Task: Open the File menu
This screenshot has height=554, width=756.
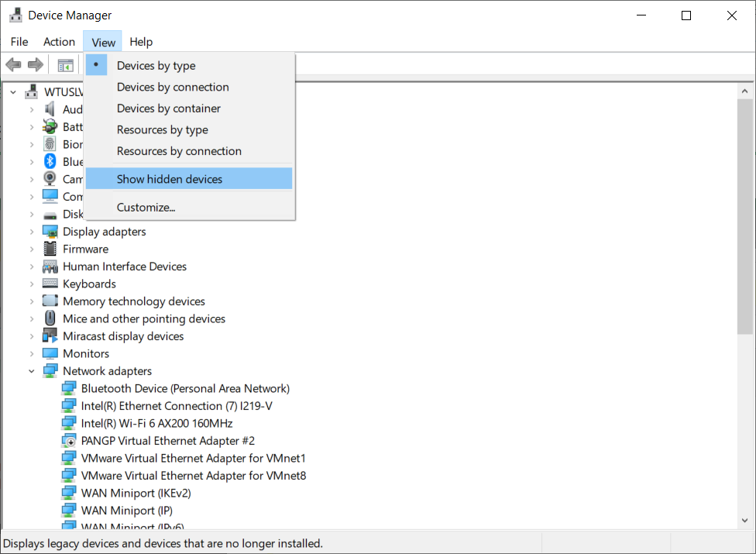Action: [x=19, y=42]
